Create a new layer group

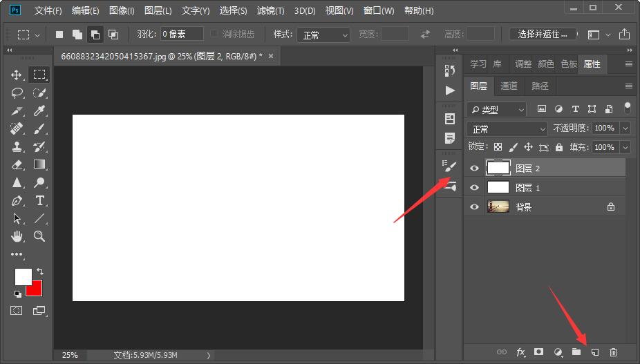[576, 352]
